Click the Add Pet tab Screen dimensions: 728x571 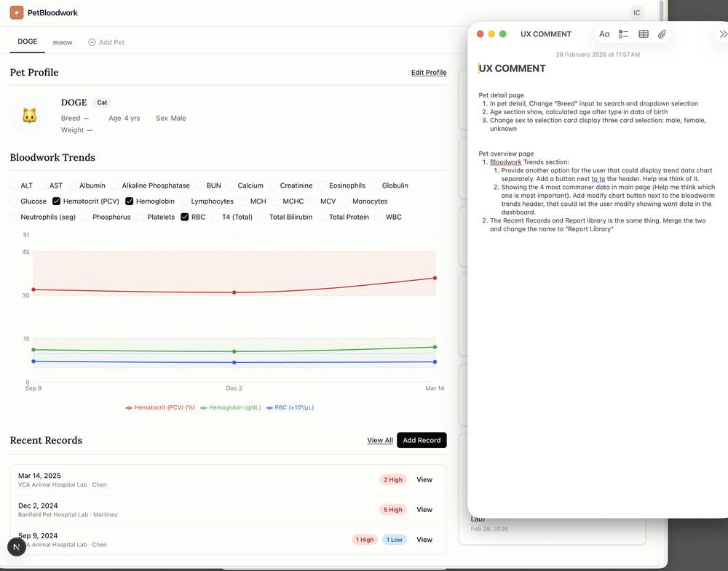pyautogui.click(x=106, y=42)
